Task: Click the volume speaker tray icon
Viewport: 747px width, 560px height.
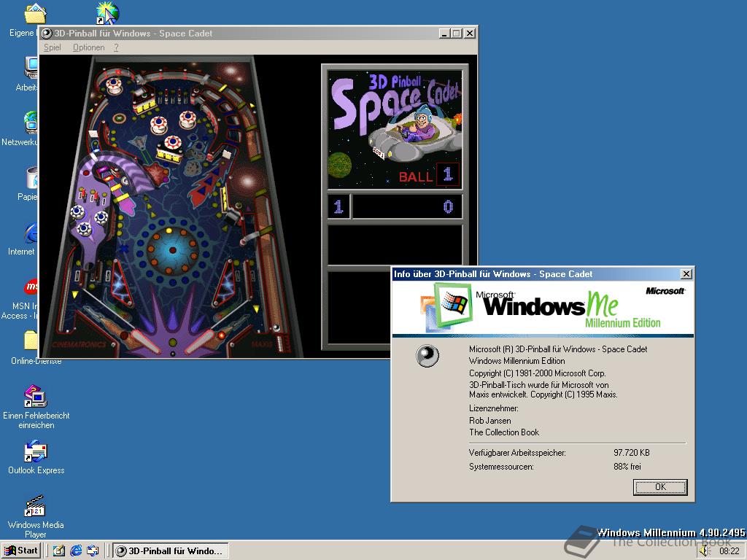Action: tap(705, 551)
